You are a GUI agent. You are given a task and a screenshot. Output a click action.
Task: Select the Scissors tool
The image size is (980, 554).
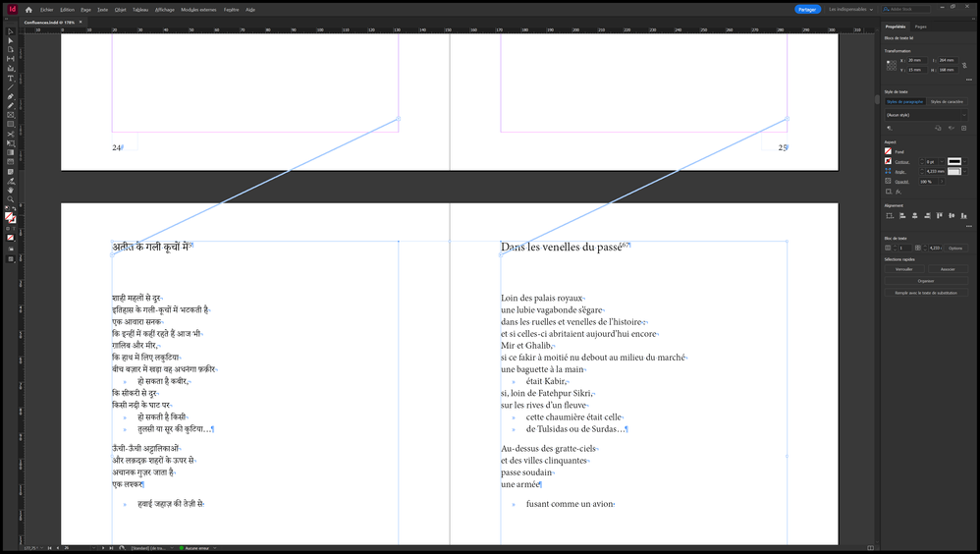[x=11, y=135]
